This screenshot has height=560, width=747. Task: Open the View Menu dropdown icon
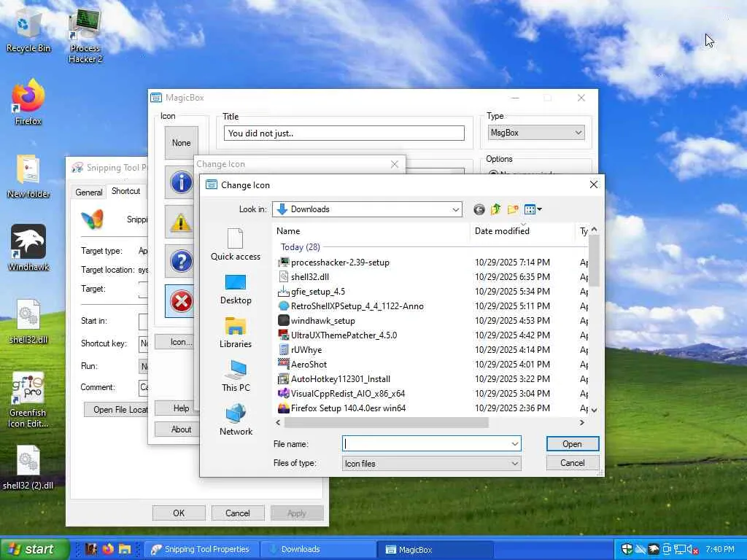tap(533, 209)
